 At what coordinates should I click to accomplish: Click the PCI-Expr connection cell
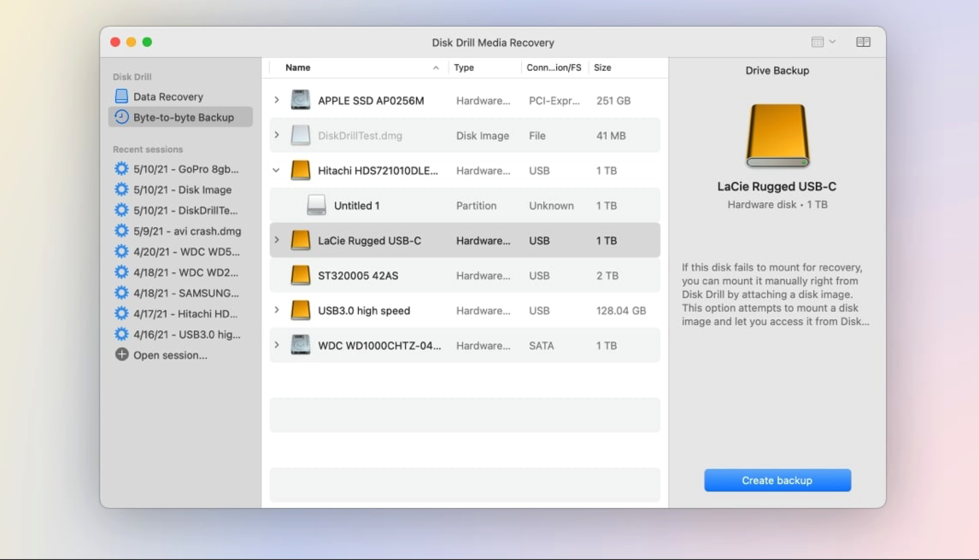(x=554, y=101)
